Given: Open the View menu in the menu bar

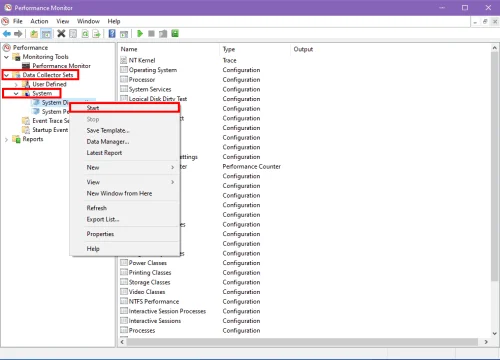Looking at the screenshot, I should (x=63, y=21).
